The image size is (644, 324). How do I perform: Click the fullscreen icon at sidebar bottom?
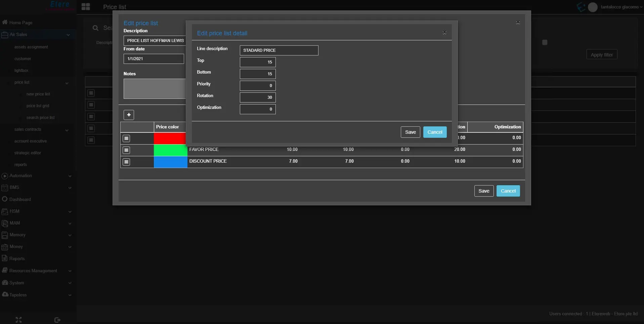(x=19, y=320)
